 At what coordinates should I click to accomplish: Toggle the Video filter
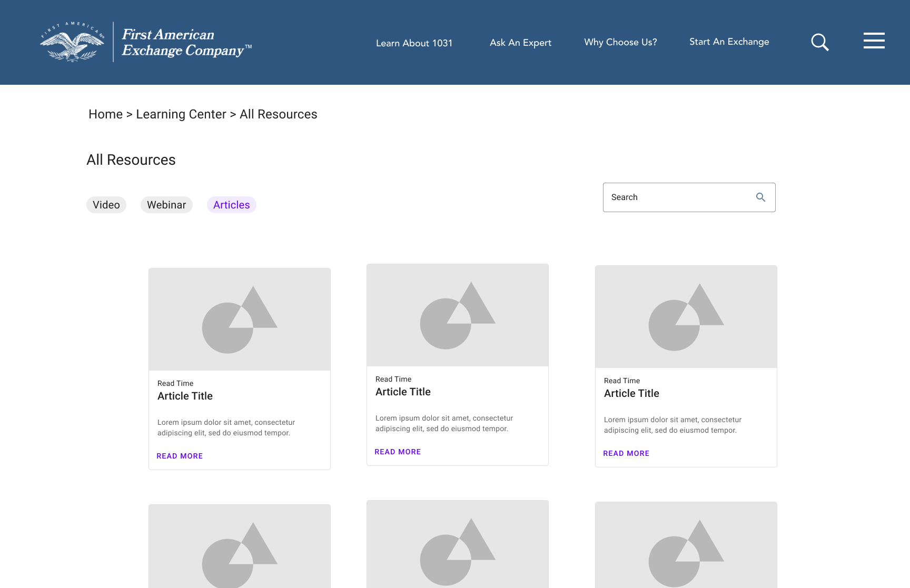click(x=106, y=205)
